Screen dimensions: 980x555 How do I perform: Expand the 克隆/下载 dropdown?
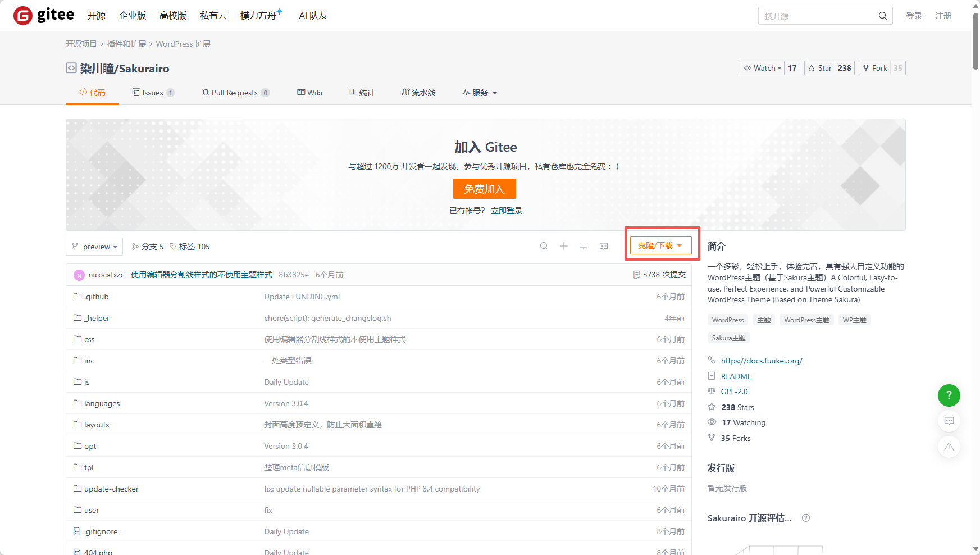pyautogui.click(x=660, y=245)
